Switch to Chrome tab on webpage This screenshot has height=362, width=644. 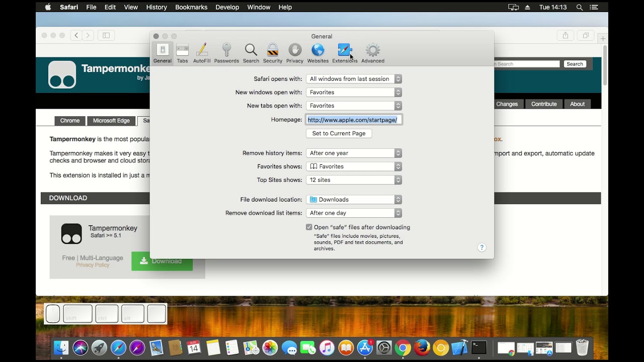pyautogui.click(x=70, y=121)
